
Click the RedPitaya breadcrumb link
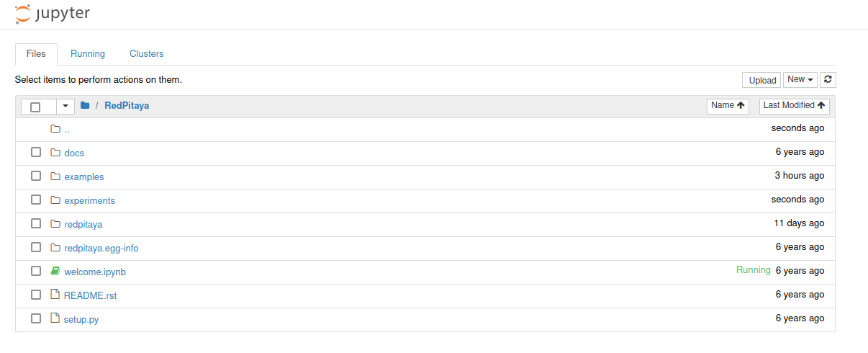(x=127, y=106)
